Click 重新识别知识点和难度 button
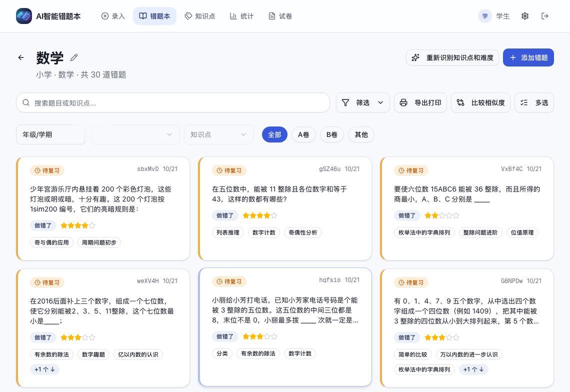The height and width of the screenshot is (392, 570). pos(452,57)
